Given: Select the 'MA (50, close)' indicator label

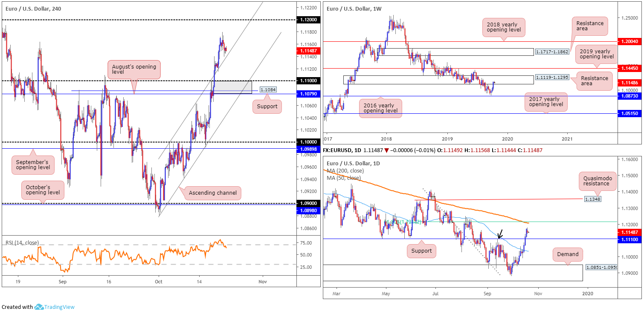Looking at the screenshot, I should tap(345, 178).
